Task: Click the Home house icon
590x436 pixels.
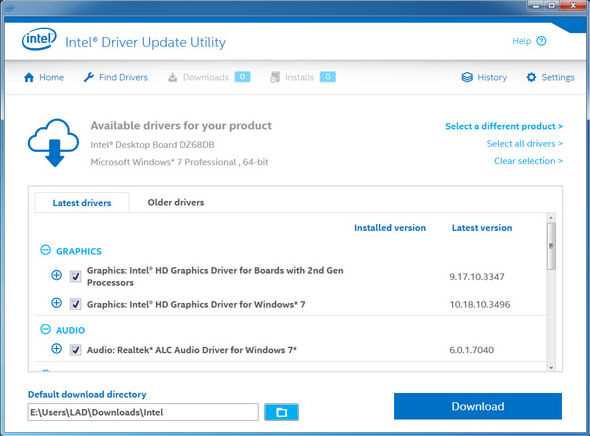Action: point(29,77)
